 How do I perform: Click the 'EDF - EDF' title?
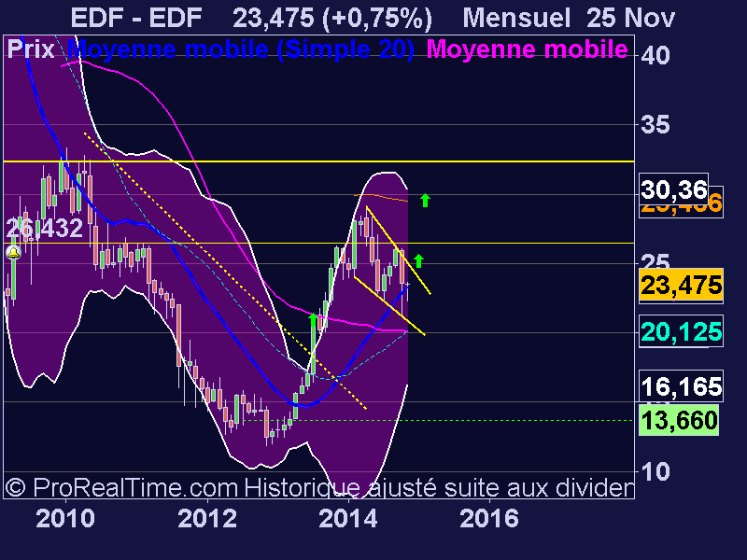tap(136, 18)
